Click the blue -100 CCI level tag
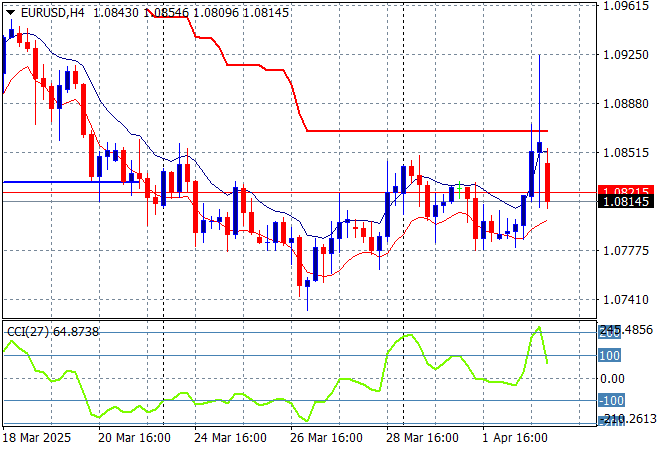 pyautogui.click(x=612, y=401)
